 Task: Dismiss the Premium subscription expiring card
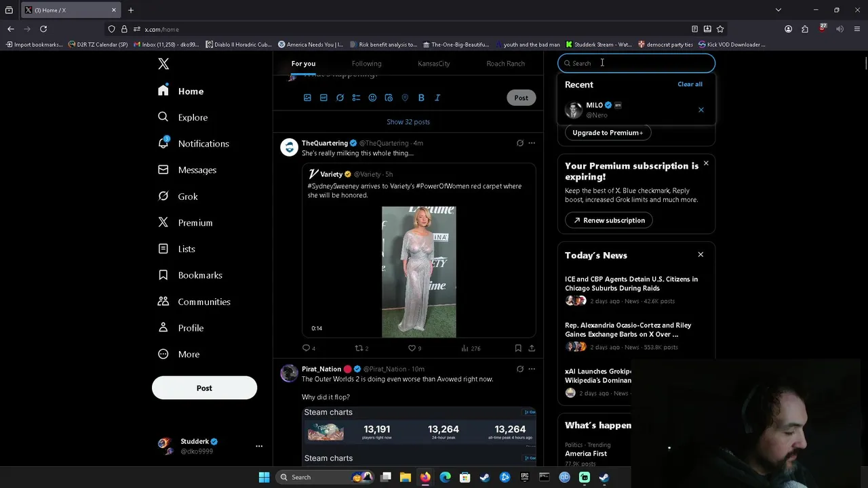coord(706,163)
